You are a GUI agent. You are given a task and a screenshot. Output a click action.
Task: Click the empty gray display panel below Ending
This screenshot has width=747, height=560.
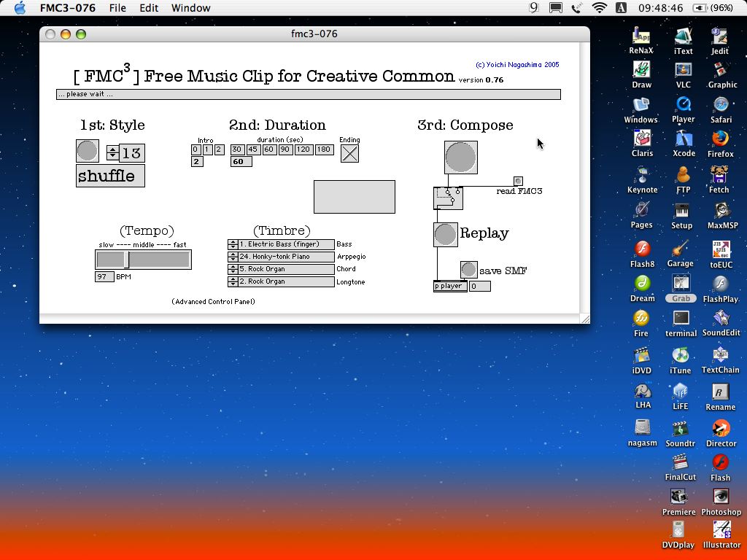(355, 197)
